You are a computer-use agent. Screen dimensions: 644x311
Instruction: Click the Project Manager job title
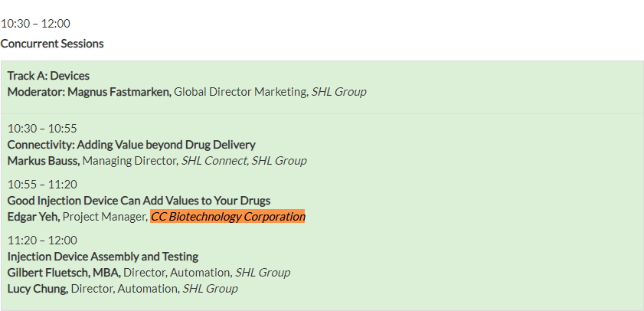pyautogui.click(x=105, y=217)
